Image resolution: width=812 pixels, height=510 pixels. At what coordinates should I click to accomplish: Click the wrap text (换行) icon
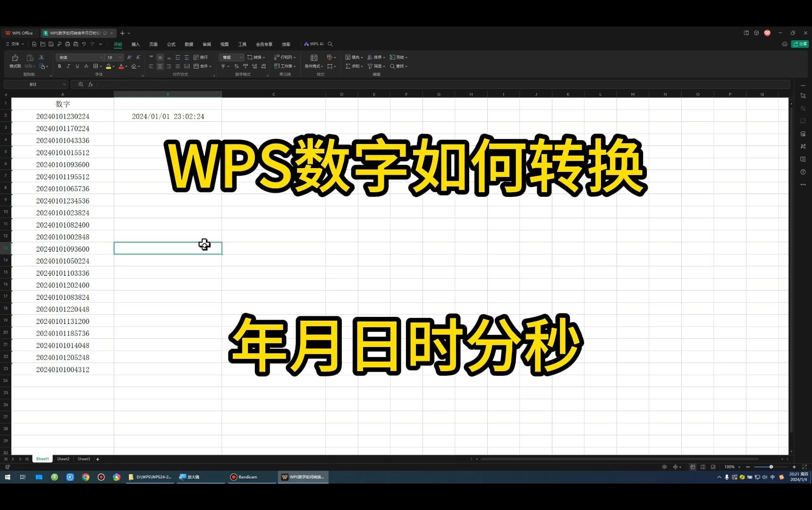point(201,57)
